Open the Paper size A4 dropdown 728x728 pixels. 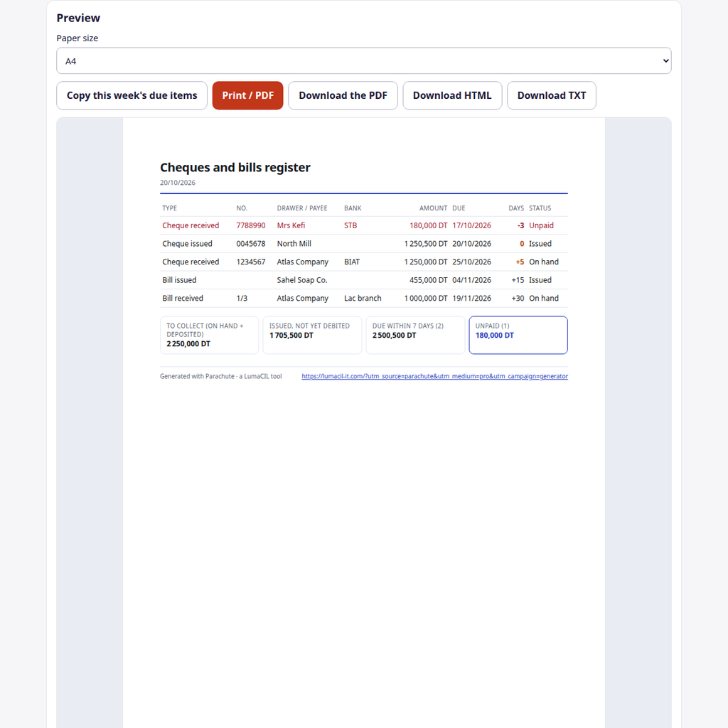pos(363,61)
